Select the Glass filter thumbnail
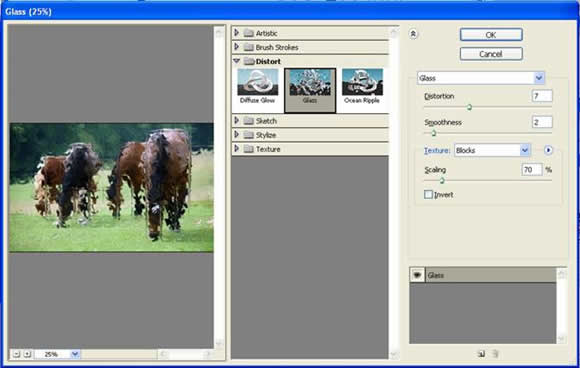The height and width of the screenshot is (368, 580). click(310, 90)
